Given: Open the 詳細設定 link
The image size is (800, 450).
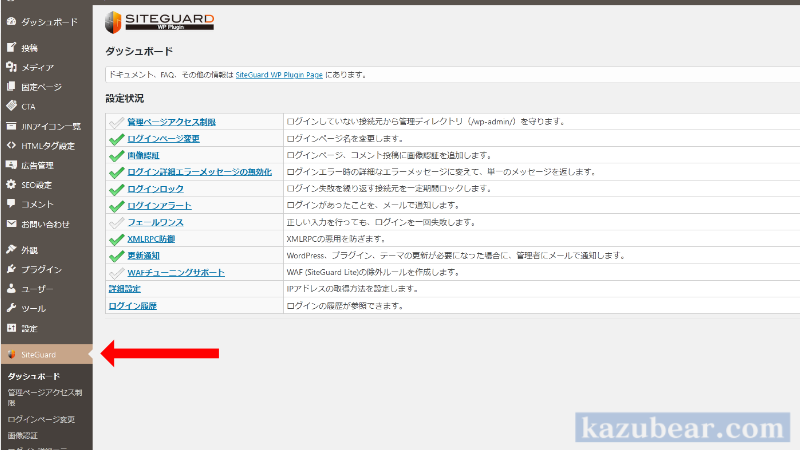Looking at the screenshot, I should (x=124, y=289).
